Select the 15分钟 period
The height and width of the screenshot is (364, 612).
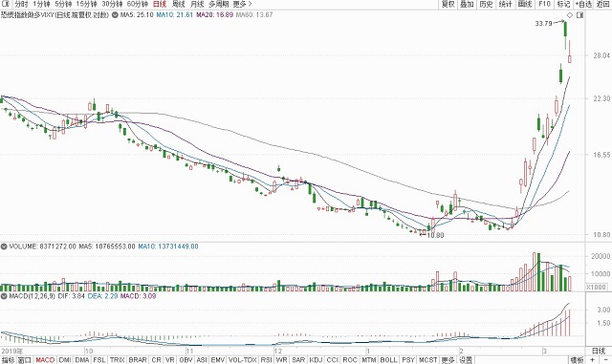coord(86,4)
